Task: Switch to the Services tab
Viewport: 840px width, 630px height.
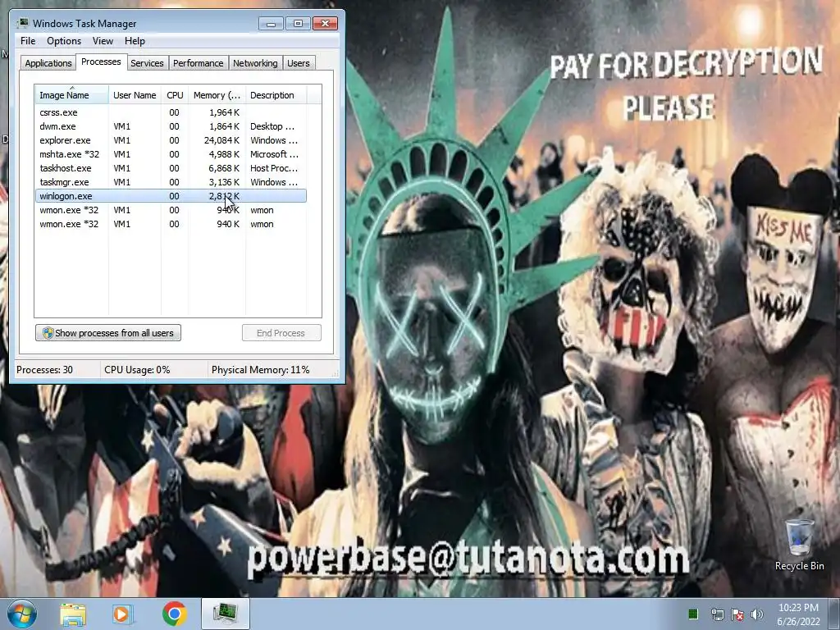Action: (147, 63)
